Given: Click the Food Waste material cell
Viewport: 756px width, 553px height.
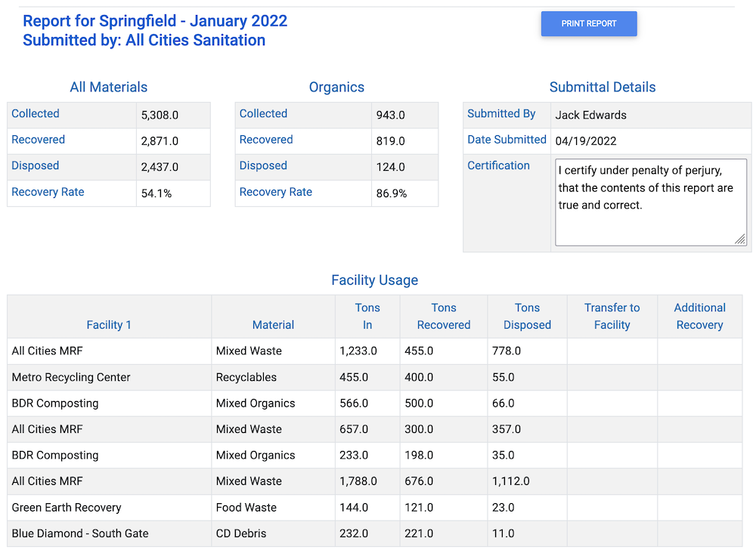Looking at the screenshot, I should pos(246,508).
